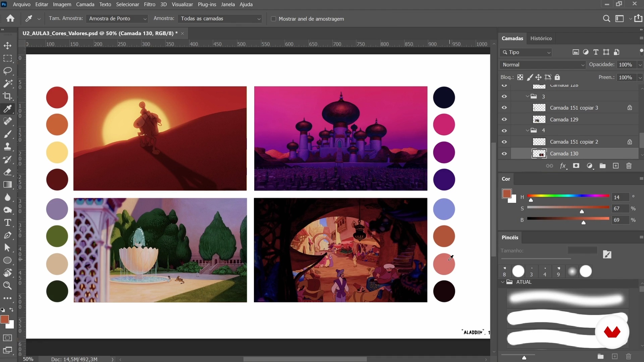The image size is (644, 362).
Task: Open the Imagem menu
Action: pyautogui.click(x=62, y=4)
